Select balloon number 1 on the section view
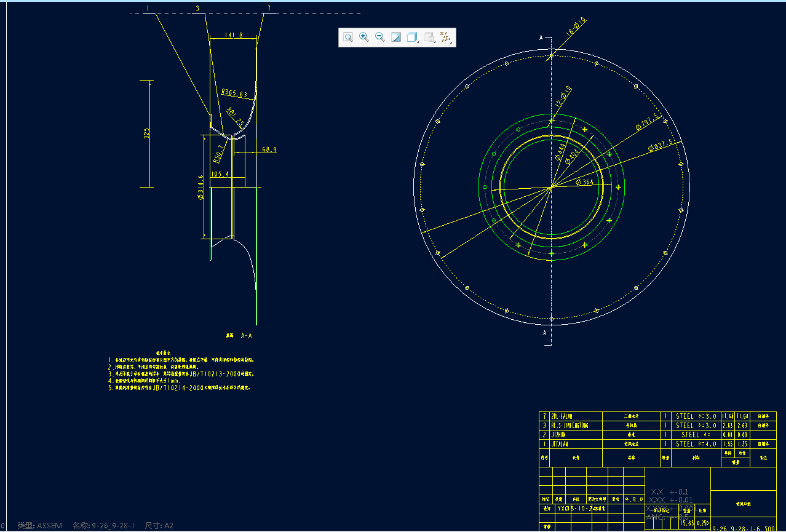Image resolution: width=786 pixels, height=532 pixels. (x=148, y=9)
